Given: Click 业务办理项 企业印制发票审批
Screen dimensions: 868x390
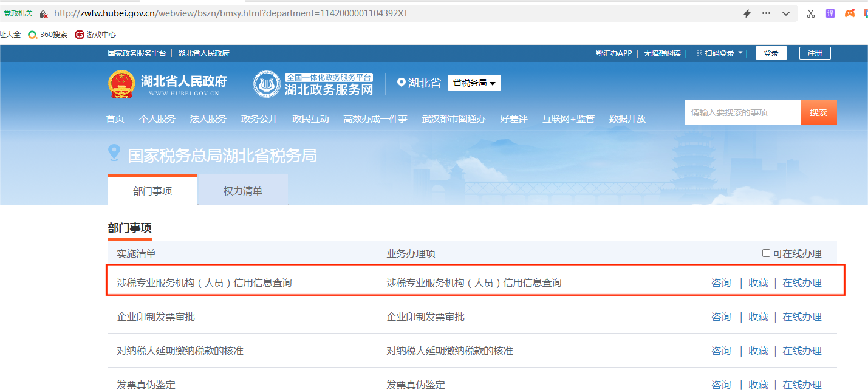Looking at the screenshot, I should 426,316.
